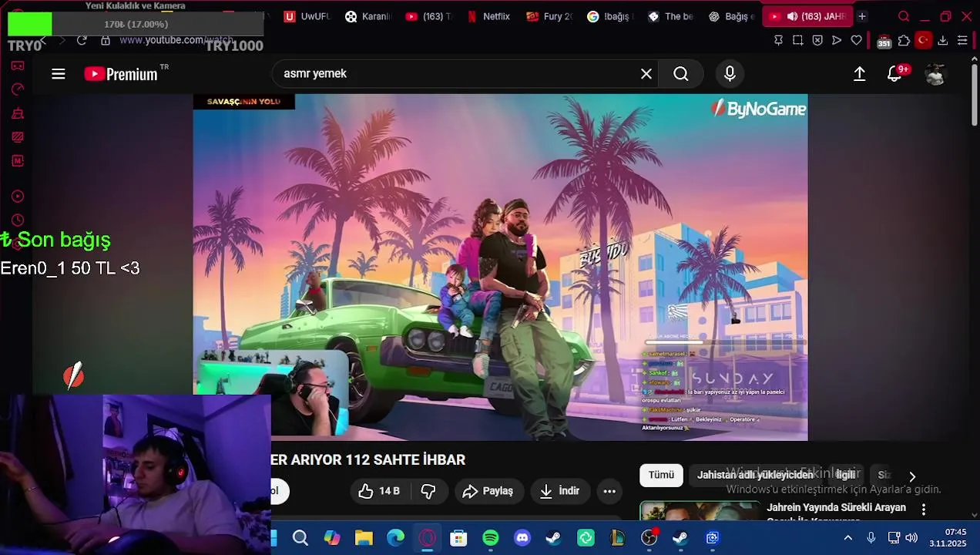Switch to the Fury browser tab

(550, 16)
